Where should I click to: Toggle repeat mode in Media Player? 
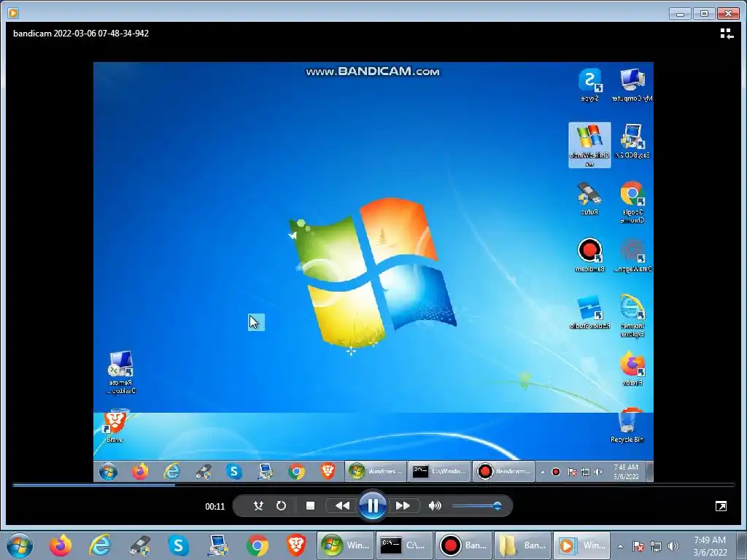pyautogui.click(x=281, y=506)
